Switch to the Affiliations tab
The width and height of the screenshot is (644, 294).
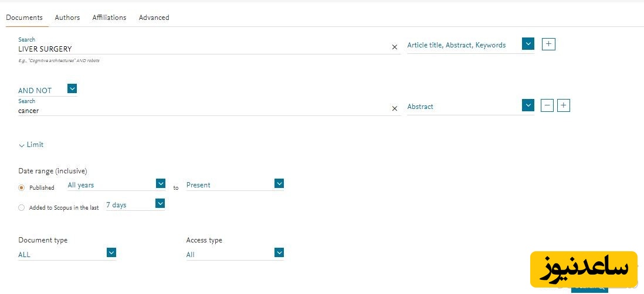pyautogui.click(x=109, y=18)
